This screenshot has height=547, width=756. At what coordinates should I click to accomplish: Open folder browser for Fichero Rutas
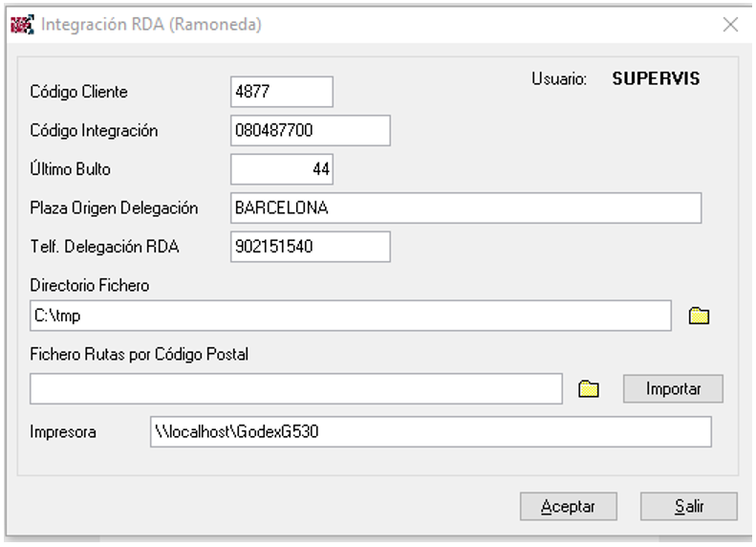point(589,389)
